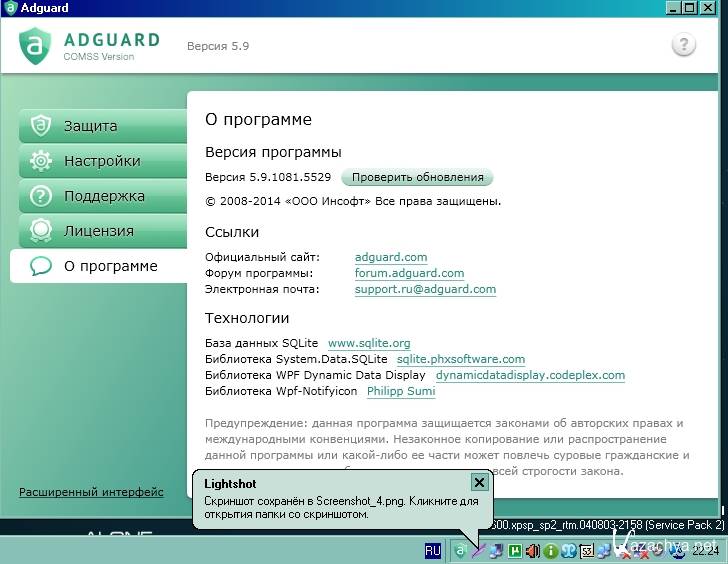
Task: Click the speech bubble icon beside О программе
Action: point(40,266)
